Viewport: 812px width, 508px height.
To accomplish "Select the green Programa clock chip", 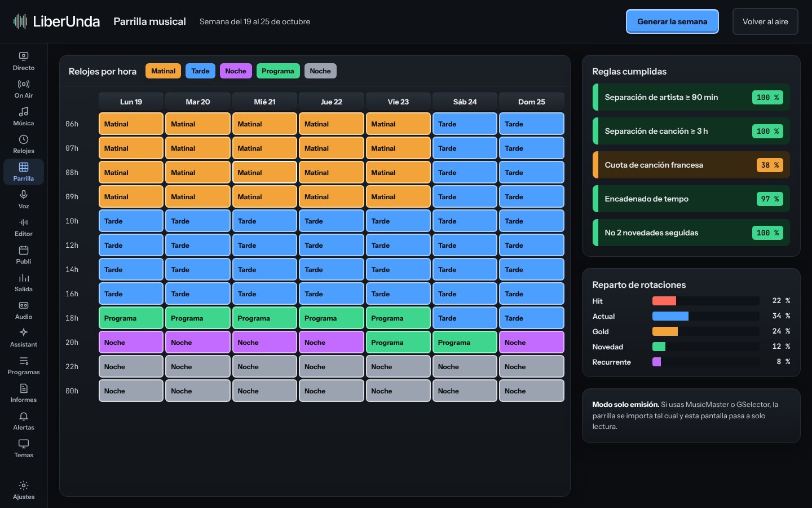I will coord(278,71).
